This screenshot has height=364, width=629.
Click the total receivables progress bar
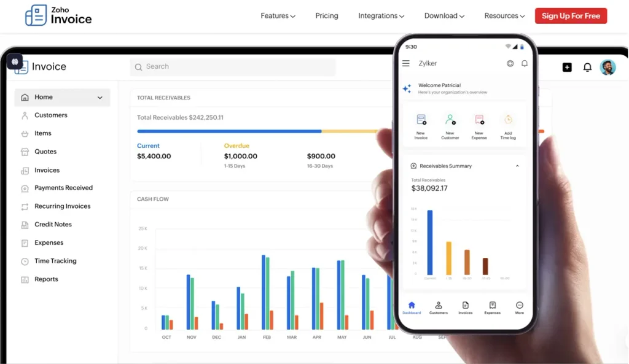click(257, 131)
